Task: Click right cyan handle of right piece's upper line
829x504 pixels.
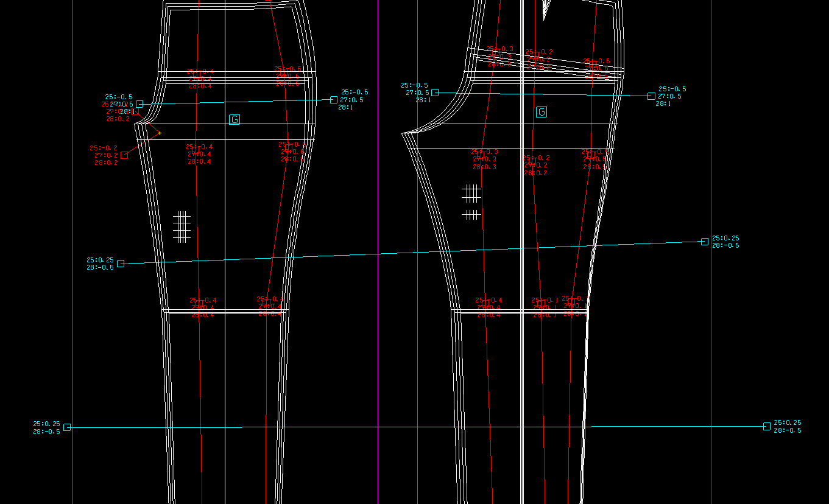Action: [651, 96]
